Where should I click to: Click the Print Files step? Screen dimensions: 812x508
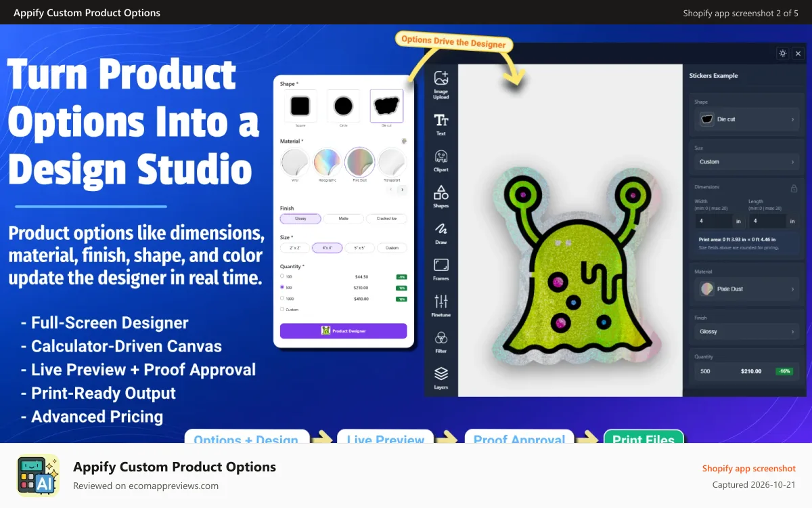point(644,437)
